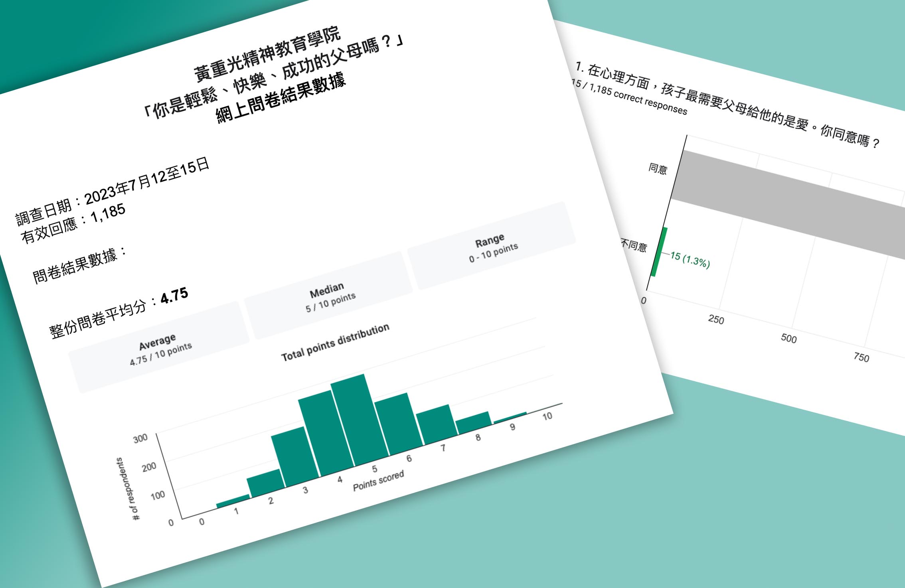Click the 15 (1.3%) data label
The width and height of the screenshot is (905, 588).
pos(690,260)
